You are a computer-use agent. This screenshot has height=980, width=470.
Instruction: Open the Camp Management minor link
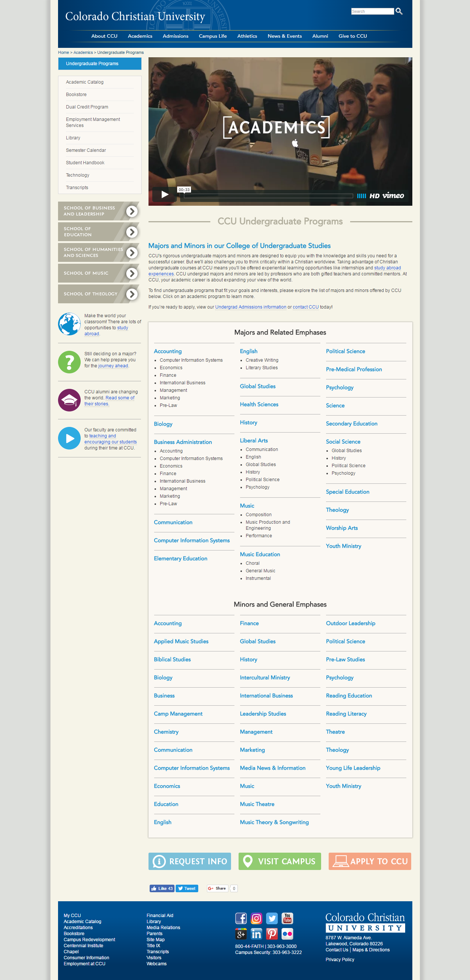[x=178, y=714]
